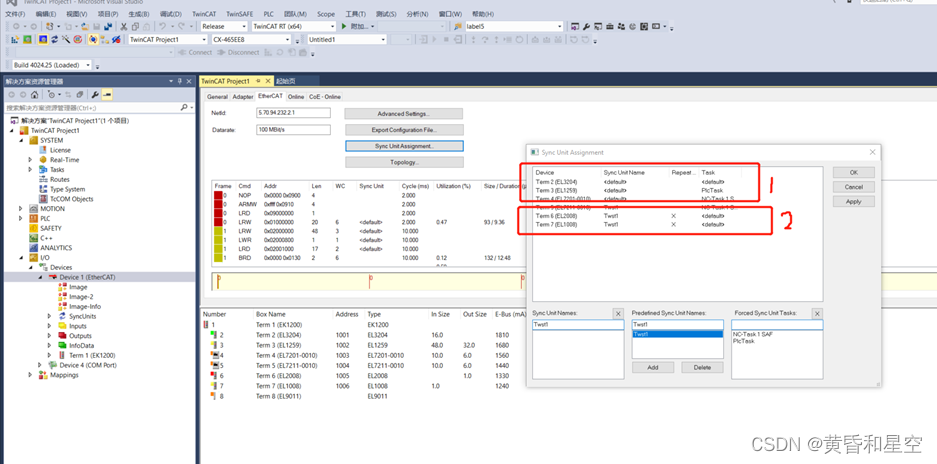Select Term 3 (EL1259) row in device list

[557, 190]
